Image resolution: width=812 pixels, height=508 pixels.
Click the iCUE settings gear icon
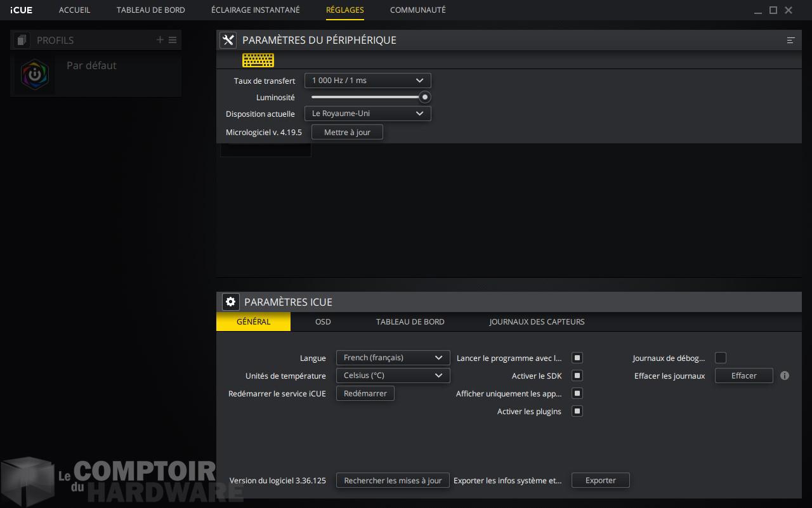(x=230, y=302)
